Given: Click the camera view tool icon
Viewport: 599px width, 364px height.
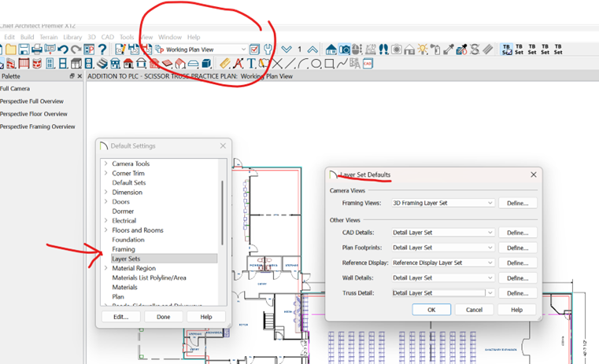Looking at the screenshot, I should 345,50.
